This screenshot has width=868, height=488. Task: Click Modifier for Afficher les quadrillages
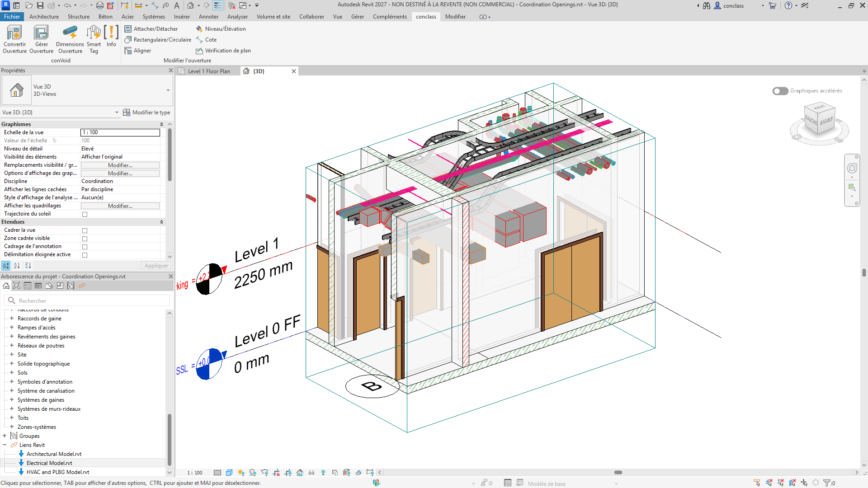pyautogui.click(x=120, y=206)
